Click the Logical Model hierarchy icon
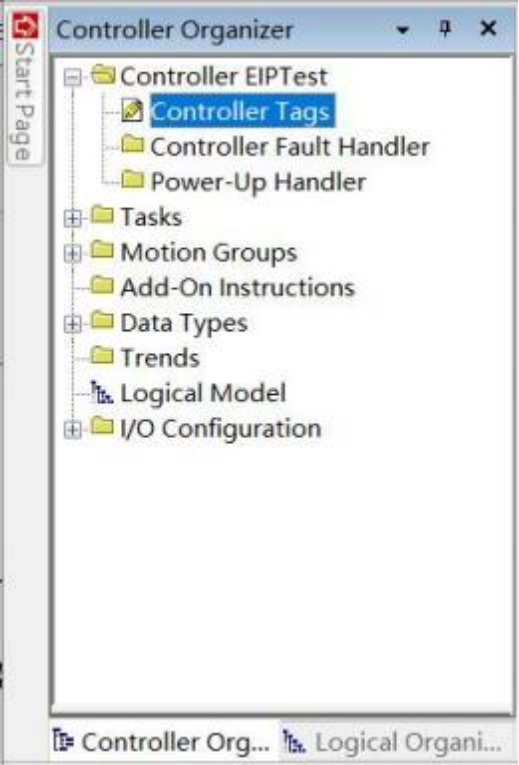519x765 pixels. pyautogui.click(x=102, y=393)
